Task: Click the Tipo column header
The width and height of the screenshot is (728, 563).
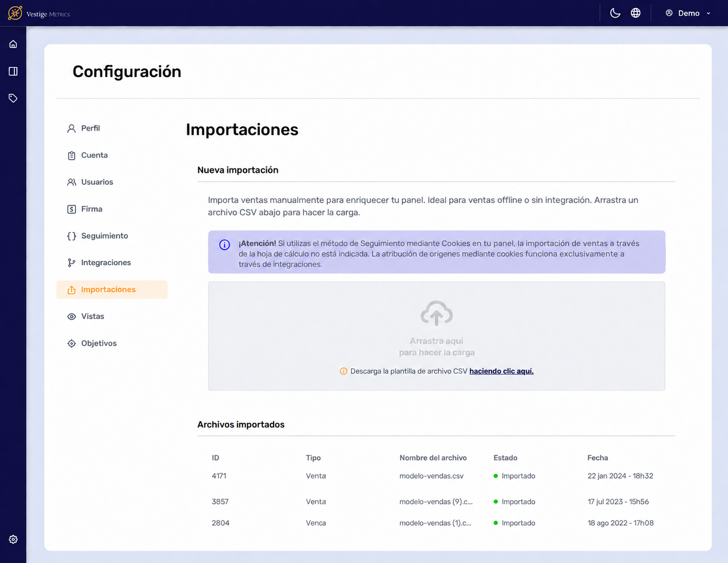Action: [x=313, y=458]
